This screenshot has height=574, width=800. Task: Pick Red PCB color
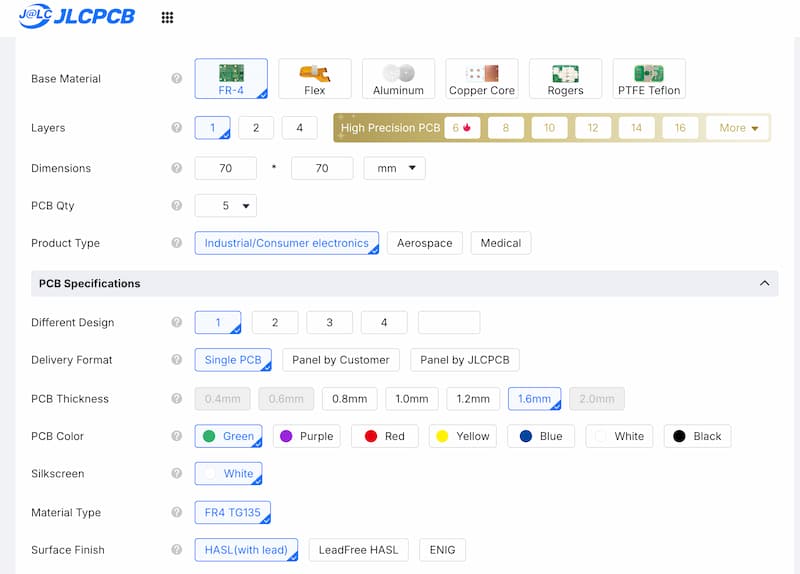385,436
